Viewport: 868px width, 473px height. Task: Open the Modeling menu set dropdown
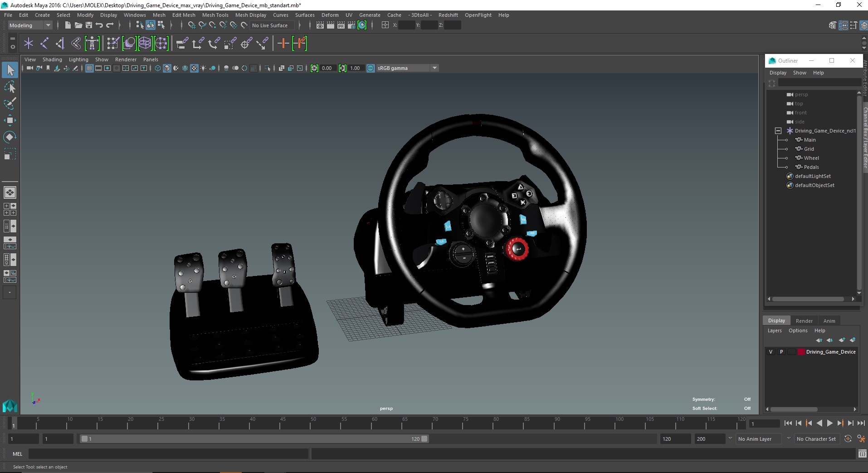click(x=30, y=25)
